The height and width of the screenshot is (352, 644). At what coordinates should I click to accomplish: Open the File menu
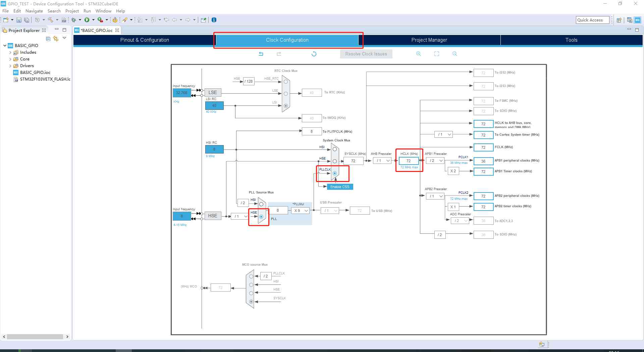click(5, 11)
